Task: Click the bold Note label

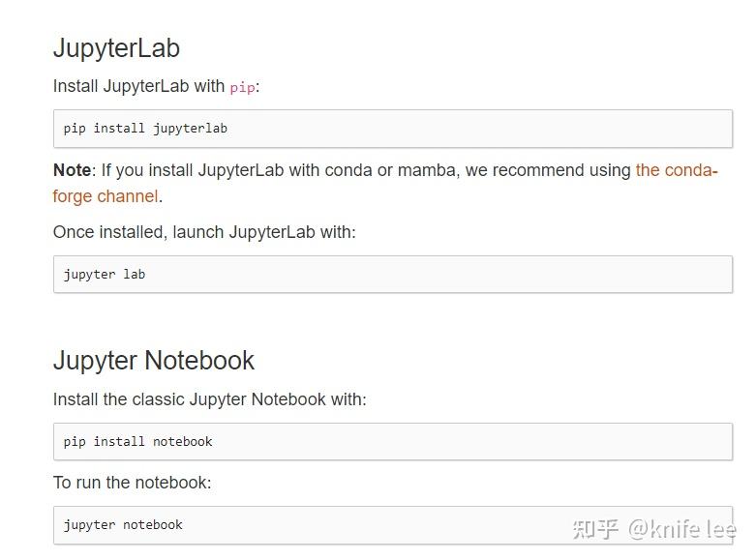Action: click(x=72, y=170)
